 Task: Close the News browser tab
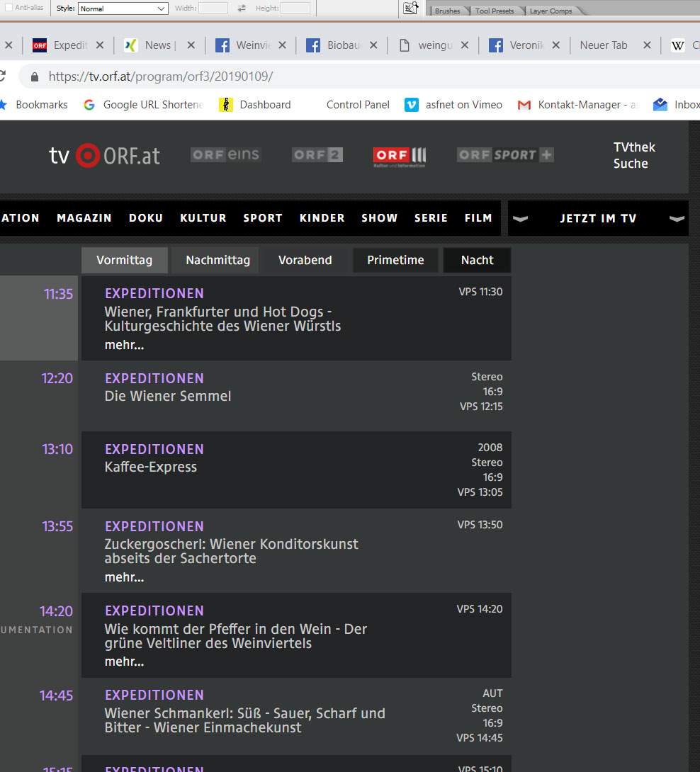[191, 45]
